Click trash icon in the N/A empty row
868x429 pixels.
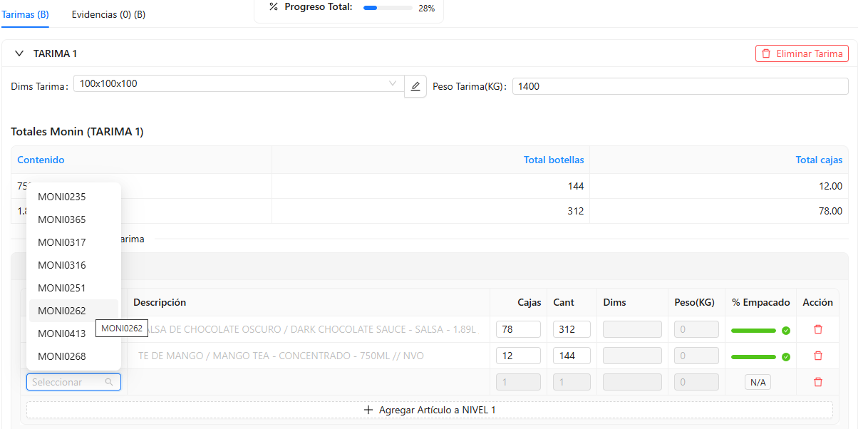818,382
